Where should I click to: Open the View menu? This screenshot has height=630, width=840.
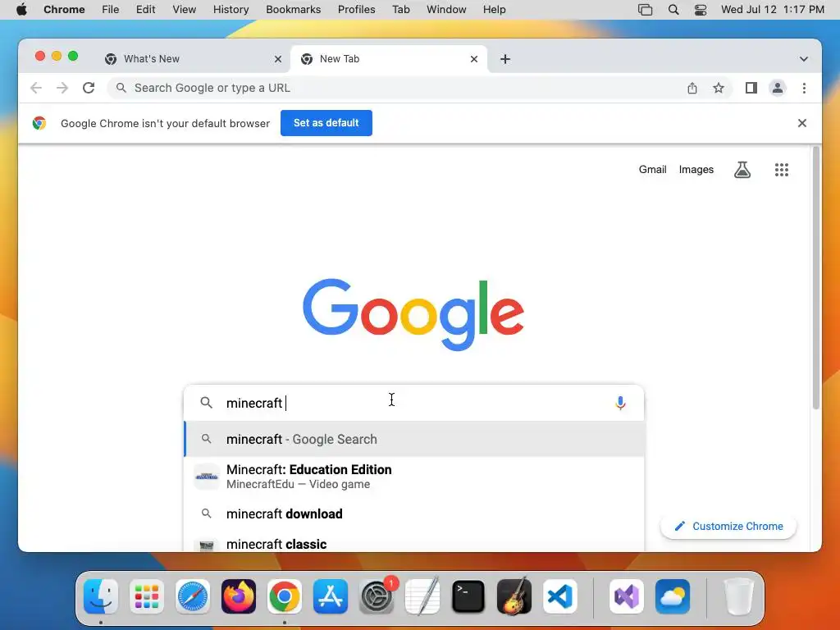(185, 10)
